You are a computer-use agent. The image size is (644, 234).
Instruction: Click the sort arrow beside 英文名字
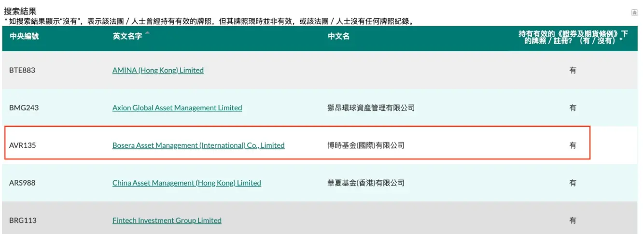click(147, 34)
